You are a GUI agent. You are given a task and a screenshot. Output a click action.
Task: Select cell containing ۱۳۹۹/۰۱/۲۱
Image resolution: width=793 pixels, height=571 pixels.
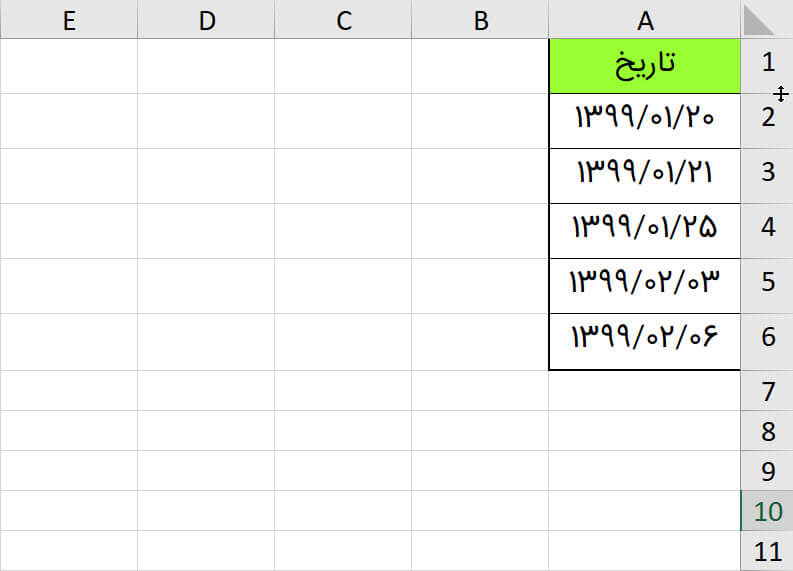[x=645, y=176]
